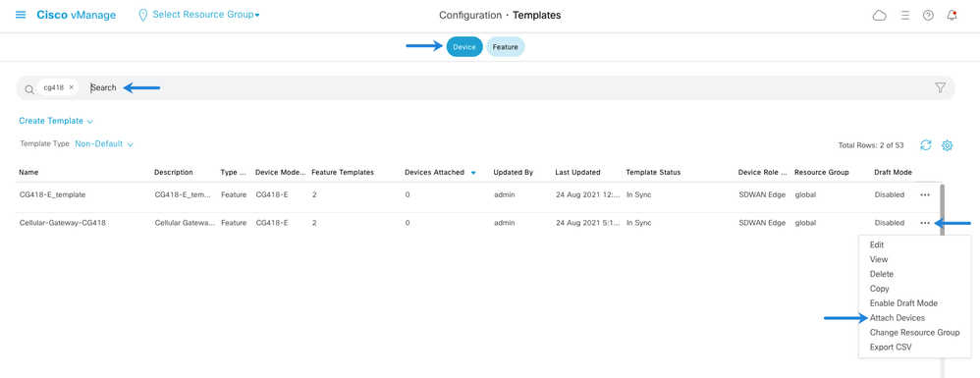This screenshot has width=980, height=378.
Task: Sort by Template Status column header
Action: pyautogui.click(x=653, y=173)
